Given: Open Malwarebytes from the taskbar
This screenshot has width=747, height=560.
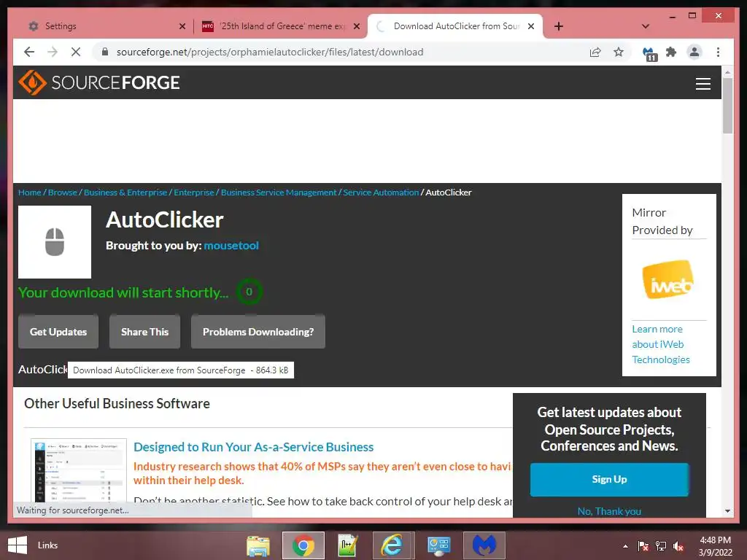Looking at the screenshot, I should tap(484, 545).
